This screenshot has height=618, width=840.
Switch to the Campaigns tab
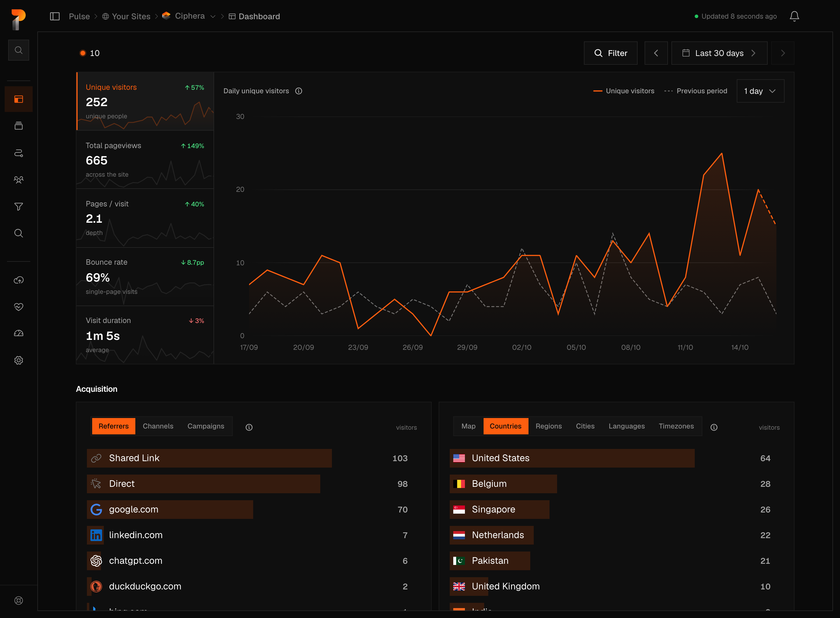click(x=206, y=426)
